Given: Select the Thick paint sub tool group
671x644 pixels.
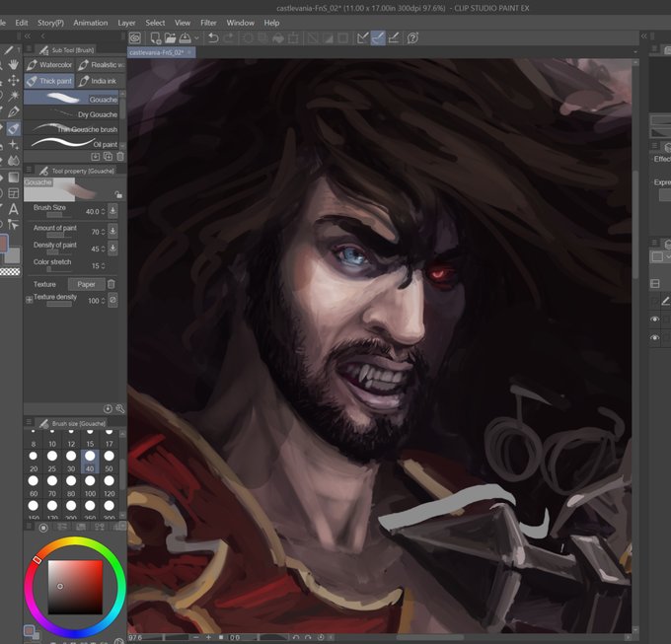Looking at the screenshot, I should click(x=49, y=81).
